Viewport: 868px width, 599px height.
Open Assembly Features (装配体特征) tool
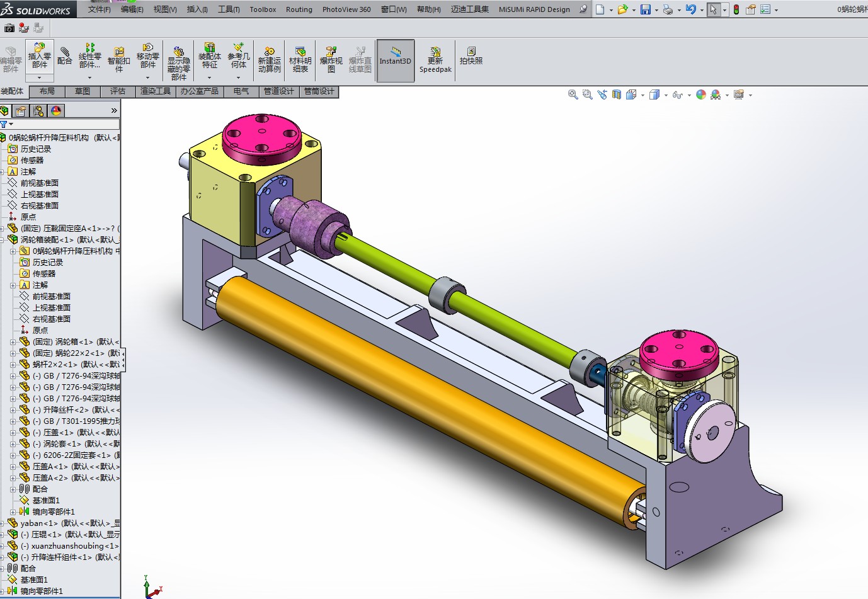point(210,55)
